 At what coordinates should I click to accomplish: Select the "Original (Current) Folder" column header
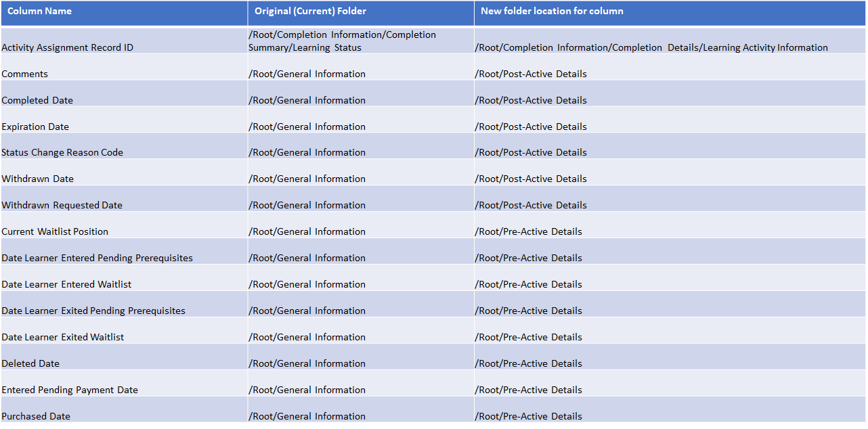(x=310, y=12)
